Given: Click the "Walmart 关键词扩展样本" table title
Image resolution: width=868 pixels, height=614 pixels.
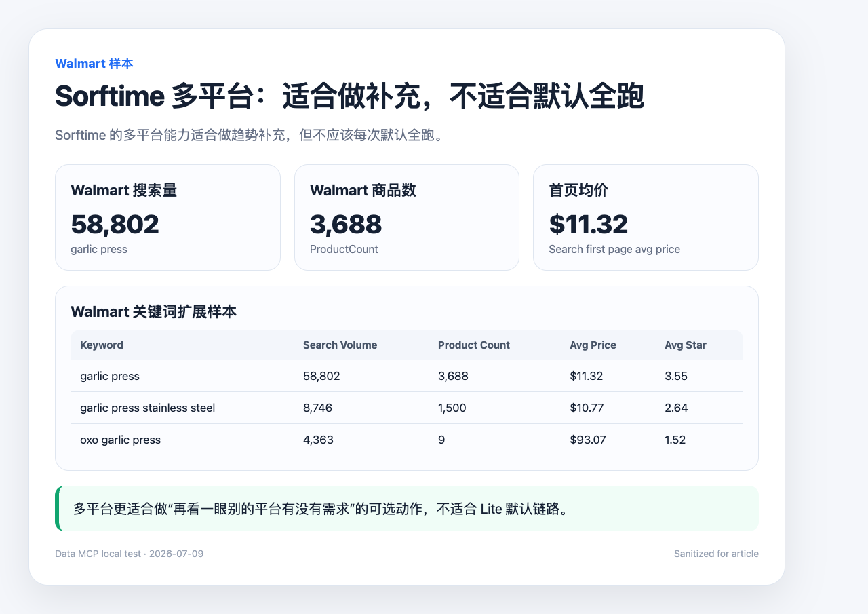Looking at the screenshot, I should pos(153,312).
